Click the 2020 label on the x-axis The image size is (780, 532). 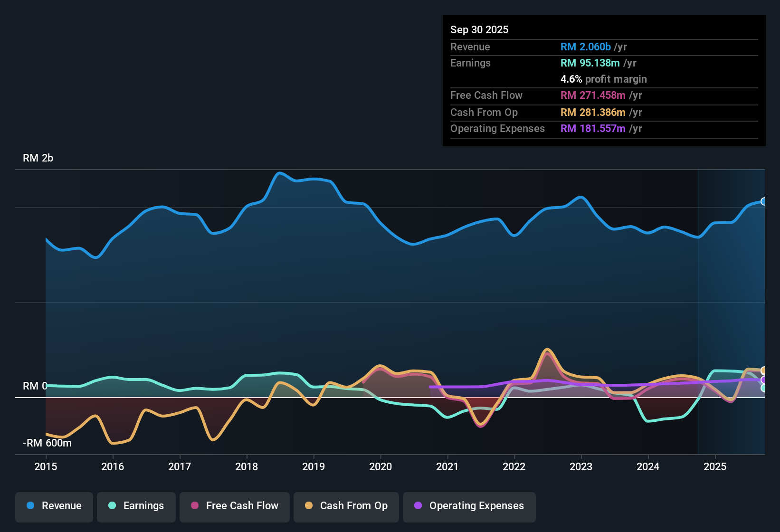[x=380, y=467]
